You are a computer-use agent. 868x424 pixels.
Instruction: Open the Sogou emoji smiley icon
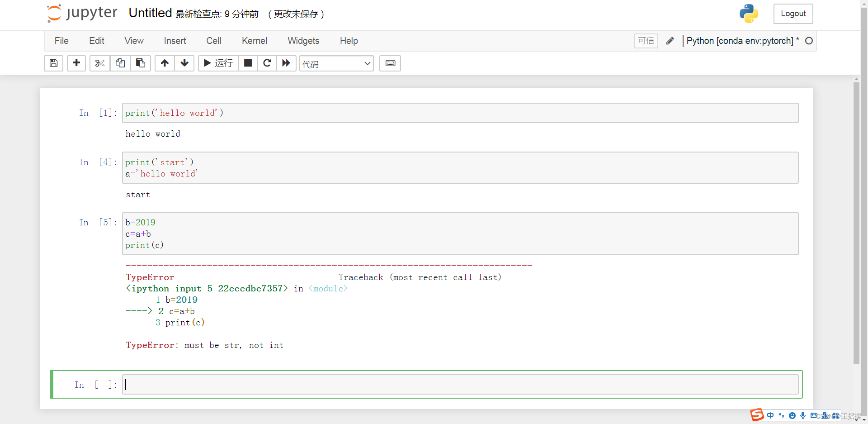792,415
